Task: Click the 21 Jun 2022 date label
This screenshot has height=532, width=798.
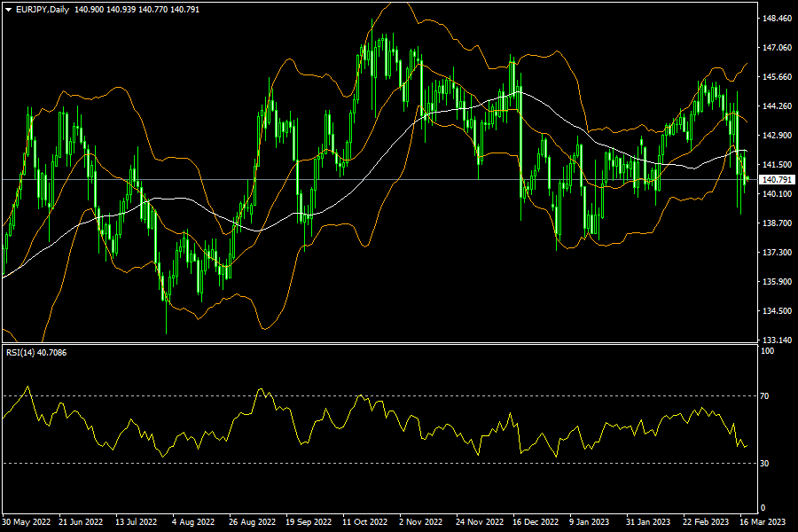Action: [81, 522]
